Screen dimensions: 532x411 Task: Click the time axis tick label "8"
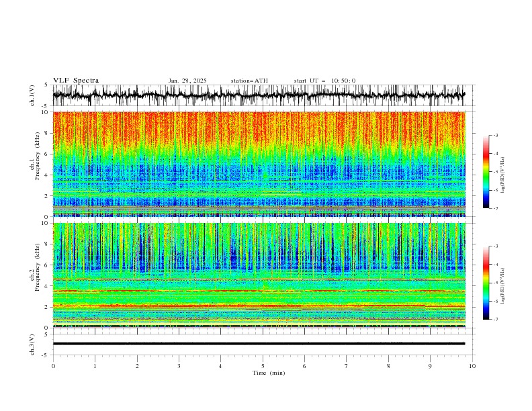388,366
